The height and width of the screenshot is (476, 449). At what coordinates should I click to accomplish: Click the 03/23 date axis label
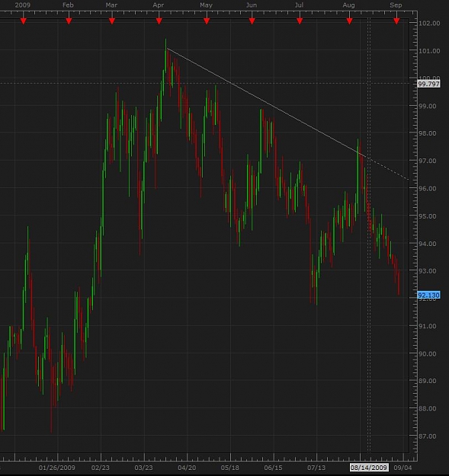[143, 468]
